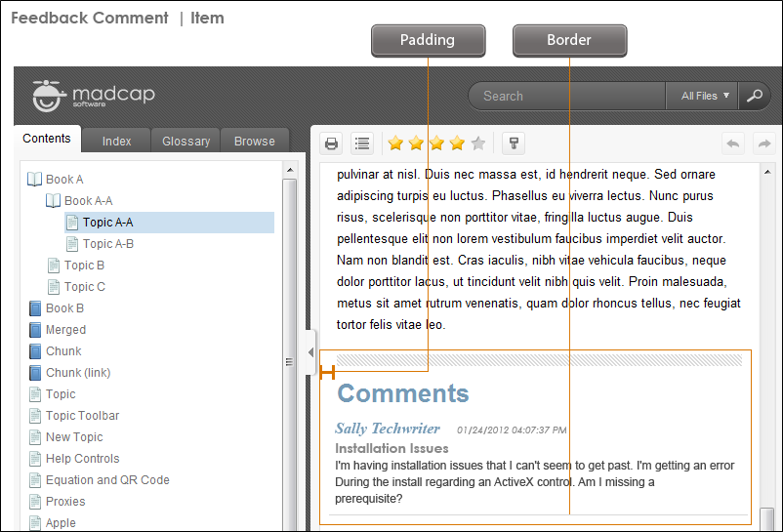Image resolution: width=783 pixels, height=532 pixels.
Task: Click the topic pane scrollbar thumb
Action: (x=767, y=519)
